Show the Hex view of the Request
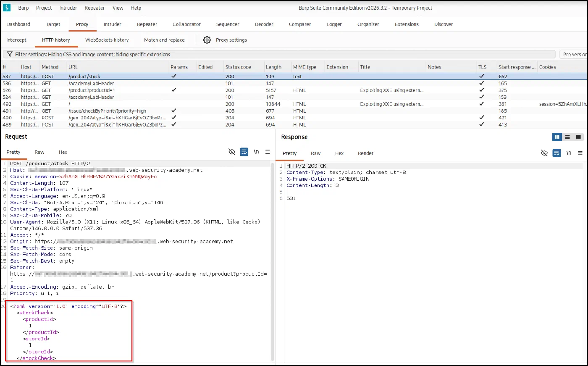This screenshot has height=366, width=588. click(x=63, y=152)
